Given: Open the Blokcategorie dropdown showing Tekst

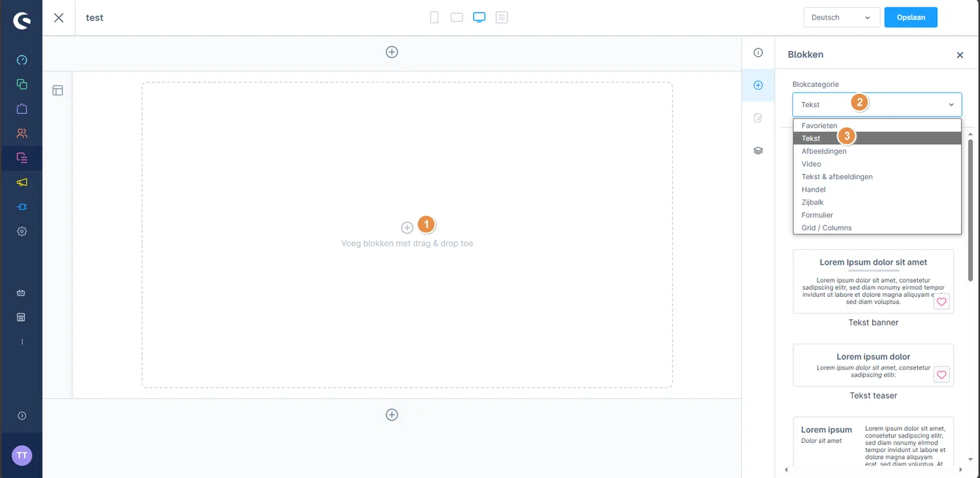Looking at the screenshot, I should 877,104.
